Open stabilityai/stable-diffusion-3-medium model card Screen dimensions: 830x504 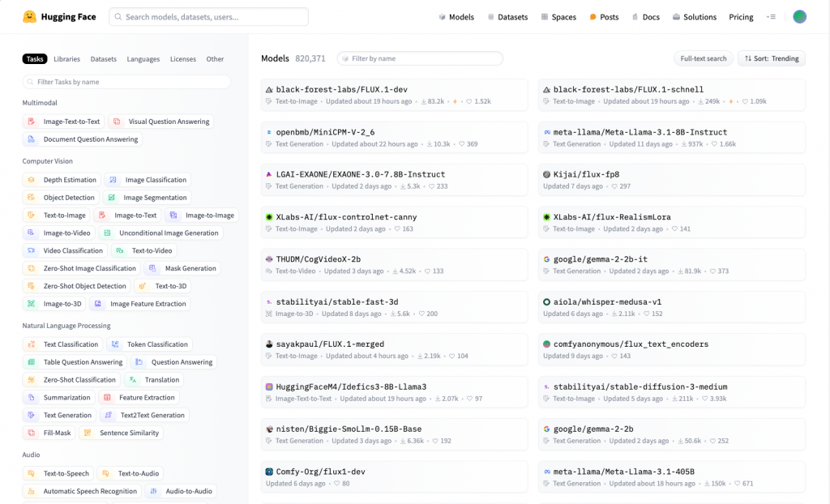(672, 392)
